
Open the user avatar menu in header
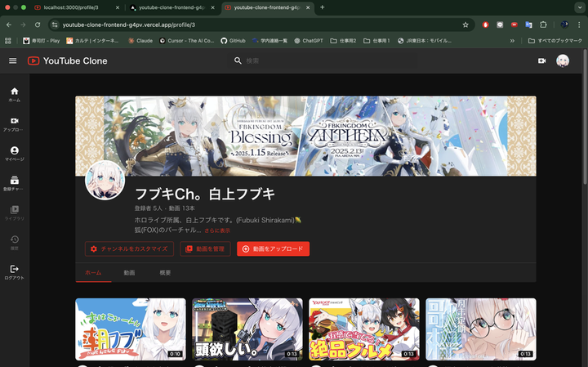(563, 60)
